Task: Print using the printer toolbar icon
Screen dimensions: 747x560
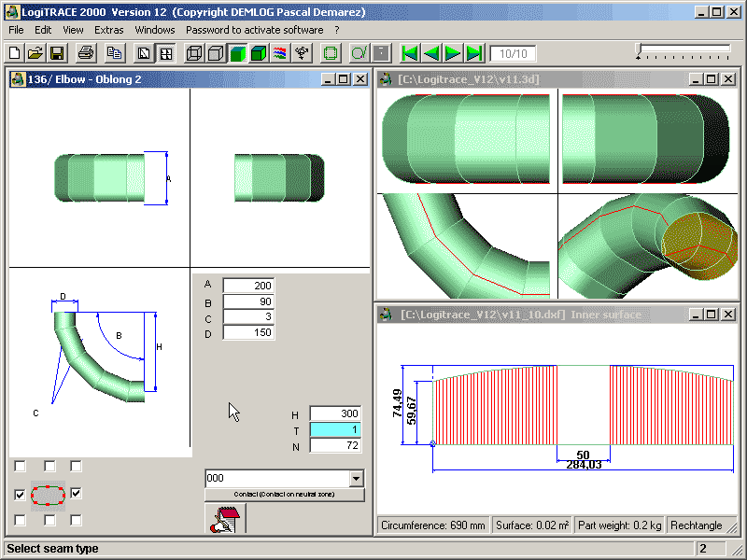Action: (x=86, y=53)
